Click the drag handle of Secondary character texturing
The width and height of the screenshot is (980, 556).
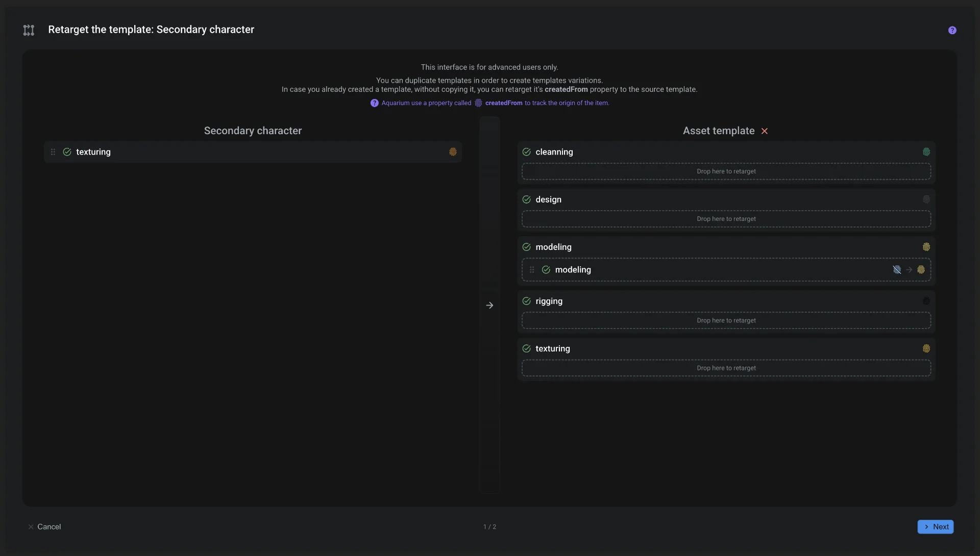click(53, 152)
